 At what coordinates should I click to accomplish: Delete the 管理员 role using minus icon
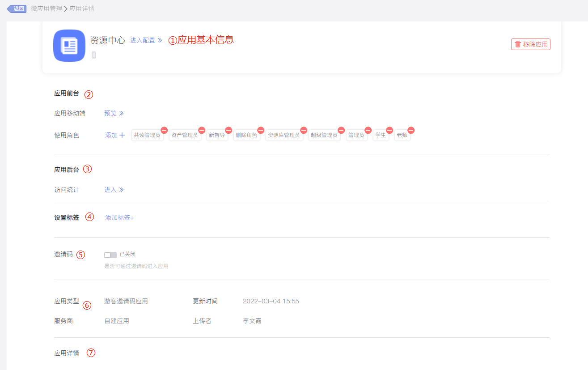(368, 130)
